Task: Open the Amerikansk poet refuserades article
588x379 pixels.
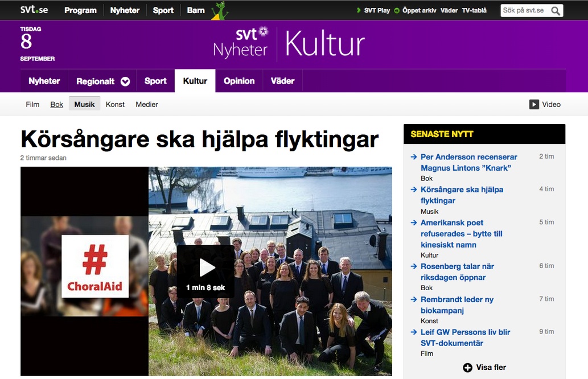Action: click(461, 233)
